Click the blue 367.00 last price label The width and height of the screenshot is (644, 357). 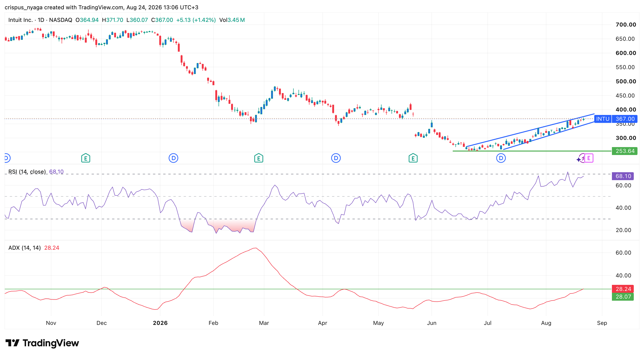[625, 119]
